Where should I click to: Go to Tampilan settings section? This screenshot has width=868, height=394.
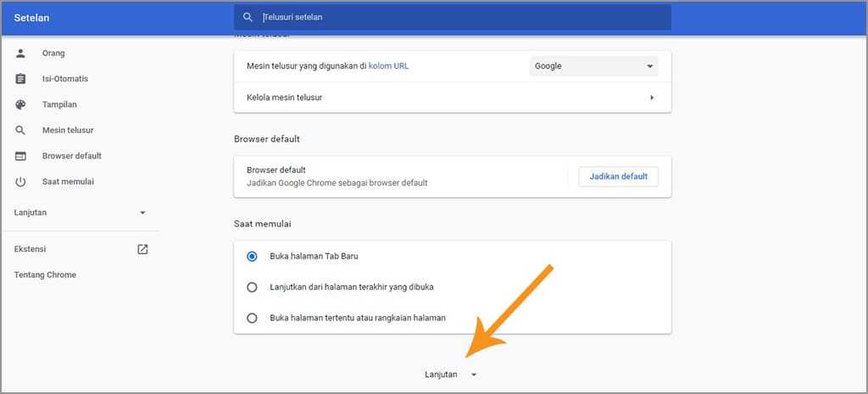click(60, 104)
